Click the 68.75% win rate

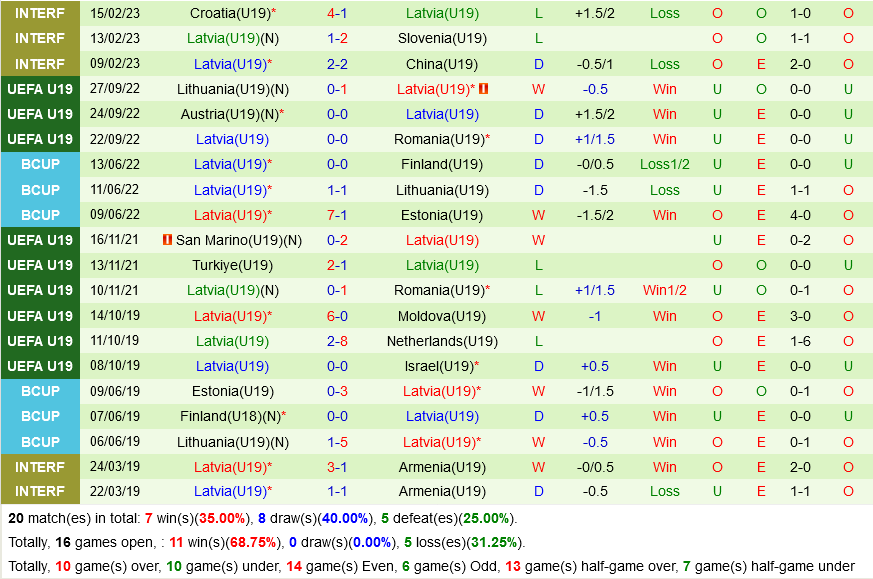pyautogui.click(x=253, y=542)
